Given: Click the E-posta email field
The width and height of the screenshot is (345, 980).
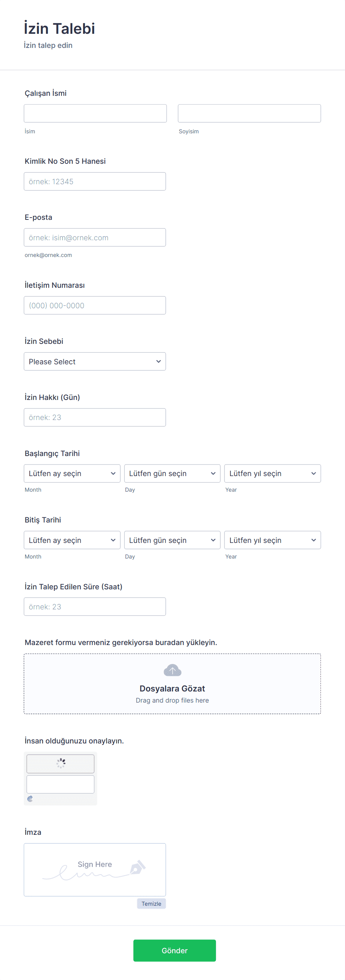Looking at the screenshot, I should pos(95,237).
